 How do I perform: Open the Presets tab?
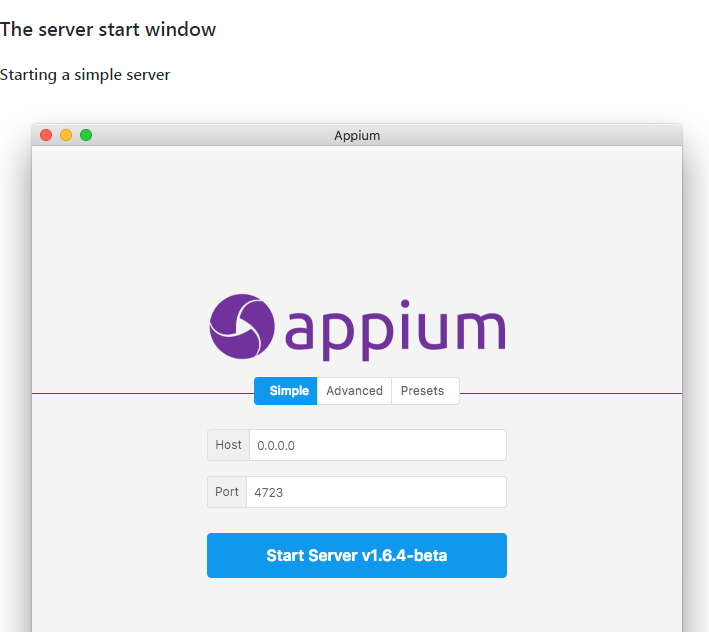click(425, 391)
